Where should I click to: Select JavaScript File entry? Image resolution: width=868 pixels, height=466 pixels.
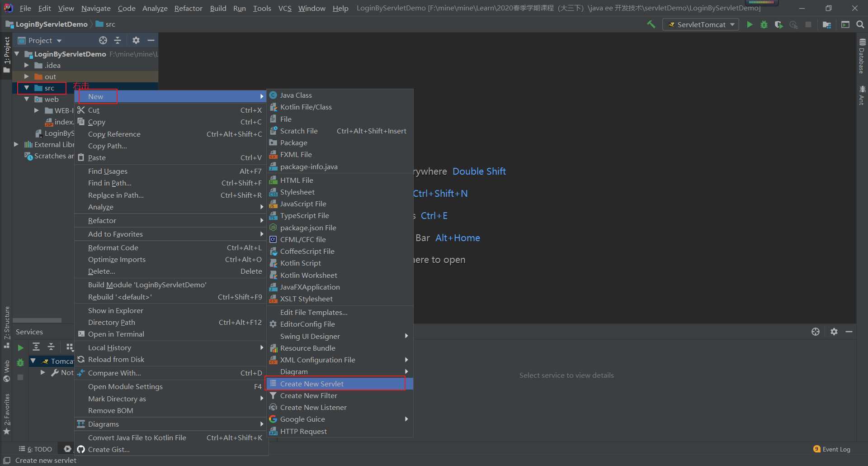click(x=340, y=204)
